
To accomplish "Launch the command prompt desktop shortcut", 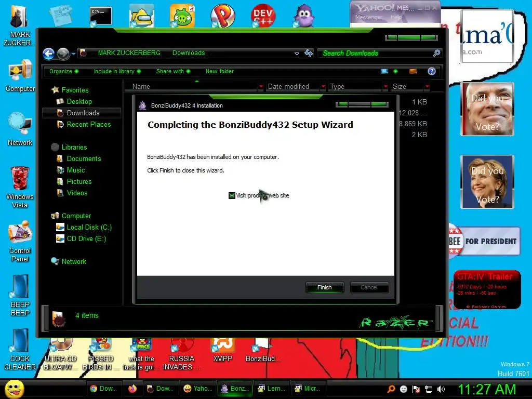I will (x=101, y=16).
